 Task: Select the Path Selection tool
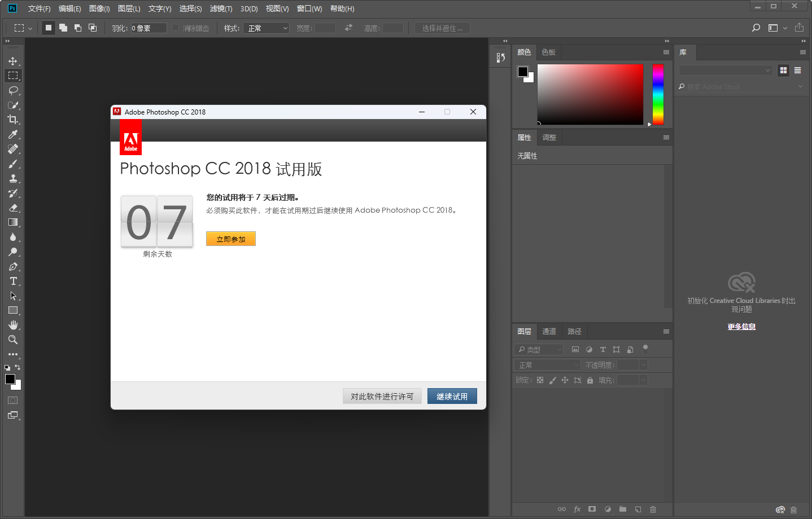(x=13, y=296)
